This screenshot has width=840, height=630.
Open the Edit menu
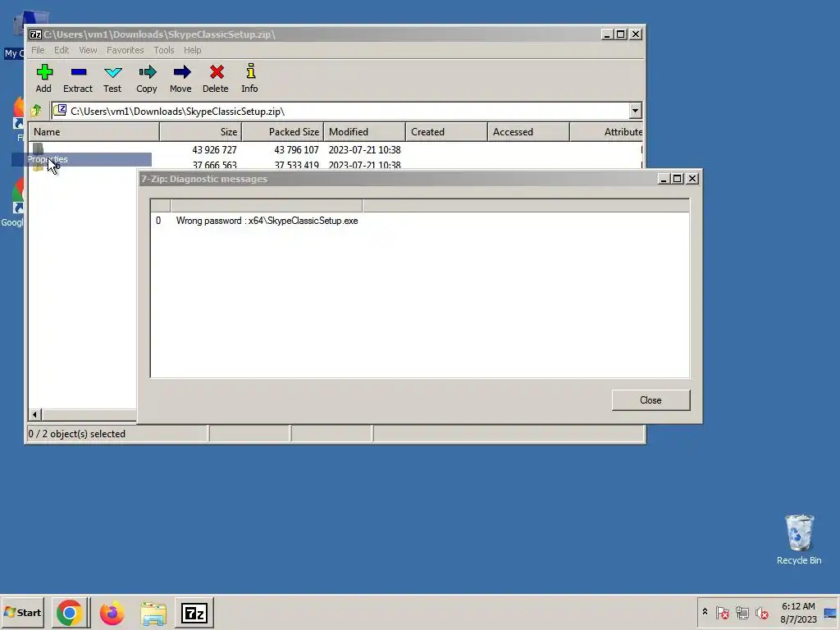click(62, 50)
